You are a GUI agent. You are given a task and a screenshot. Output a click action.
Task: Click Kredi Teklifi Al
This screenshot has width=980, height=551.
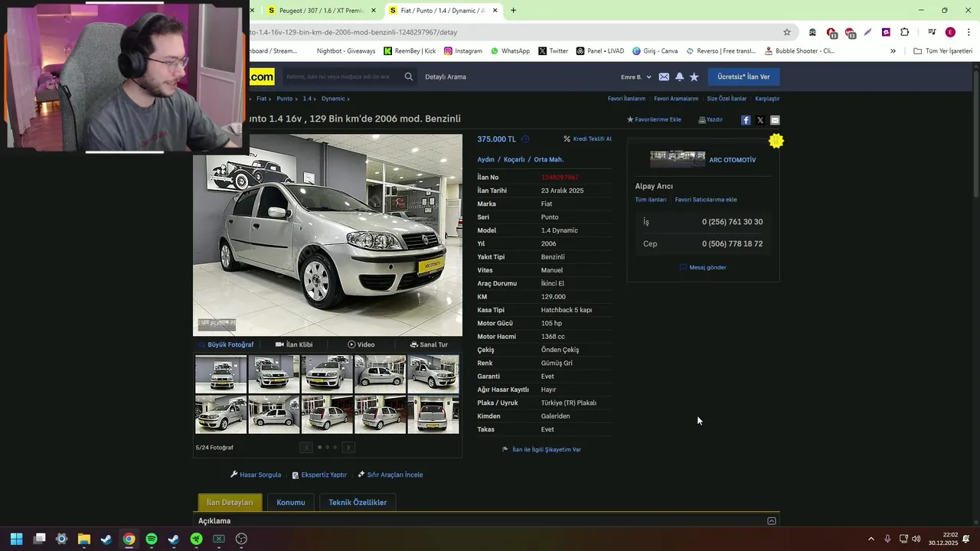click(x=588, y=139)
